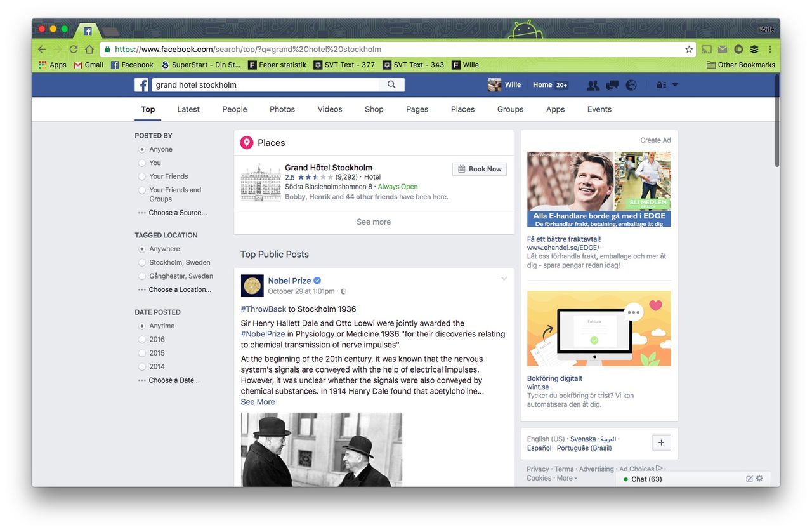812x532 pixels.
Task: Open the Grand Hôtel Stockholm link
Action: click(x=329, y=168)
